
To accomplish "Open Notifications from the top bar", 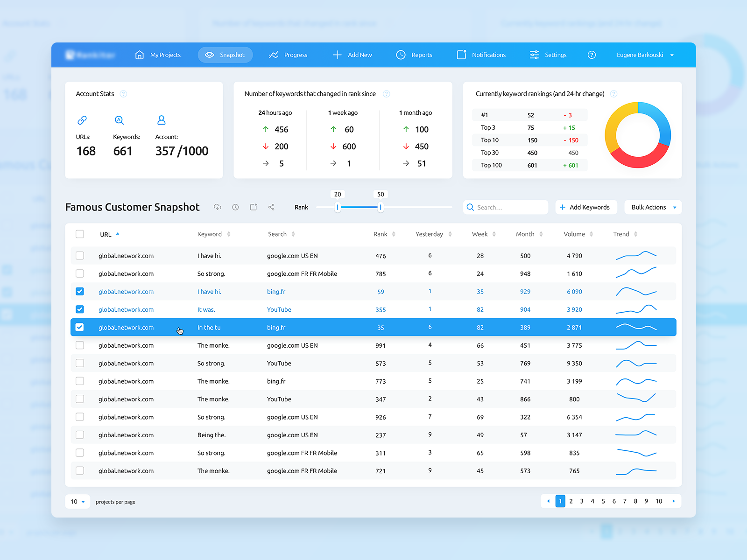I will 481,55.
